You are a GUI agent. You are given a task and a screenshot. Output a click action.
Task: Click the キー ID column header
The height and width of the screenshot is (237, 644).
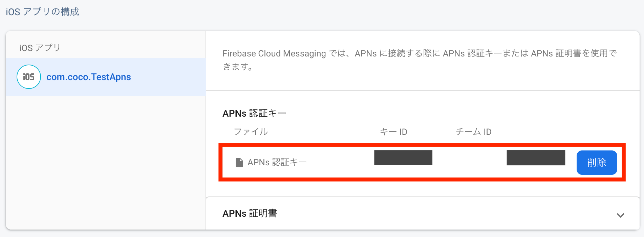tap(393, 132)
